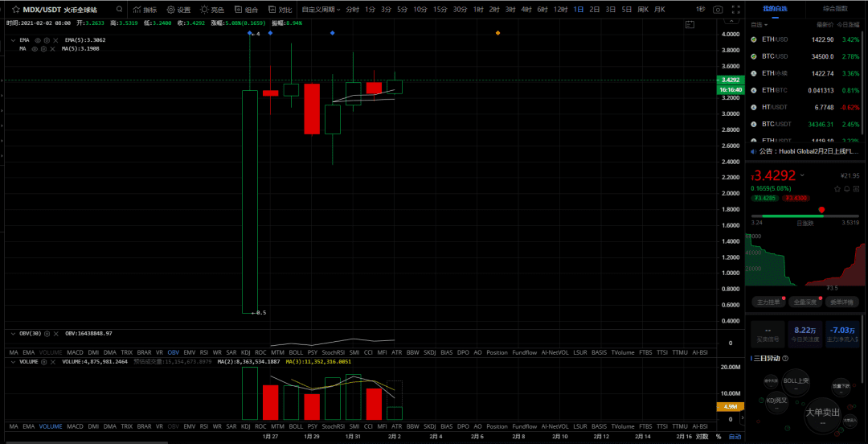This screenshot has height=444, width=868.
Task: Click star icon below ¥21.95
Action: click(x=837, y=188)
